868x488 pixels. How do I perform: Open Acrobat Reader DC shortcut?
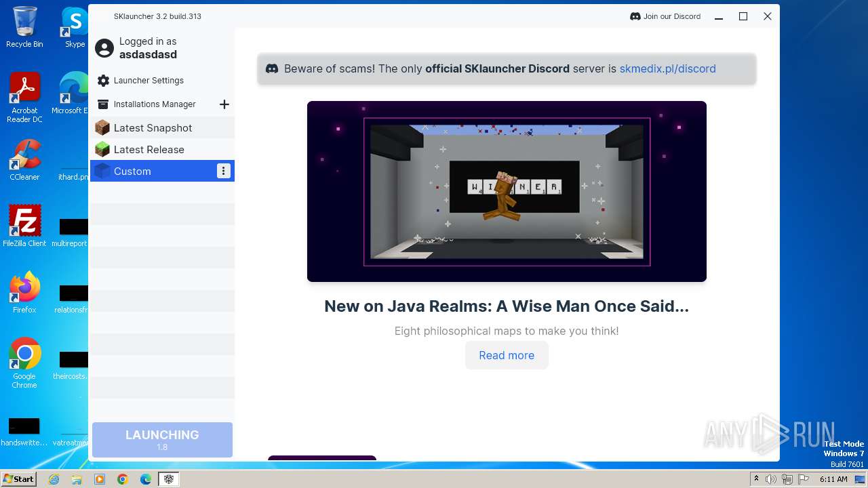[24, 98]
